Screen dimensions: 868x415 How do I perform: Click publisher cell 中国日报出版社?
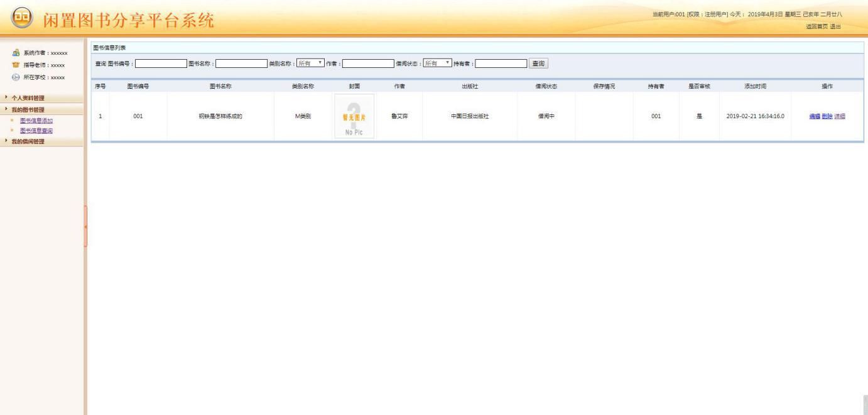click(x=470, y=116)
